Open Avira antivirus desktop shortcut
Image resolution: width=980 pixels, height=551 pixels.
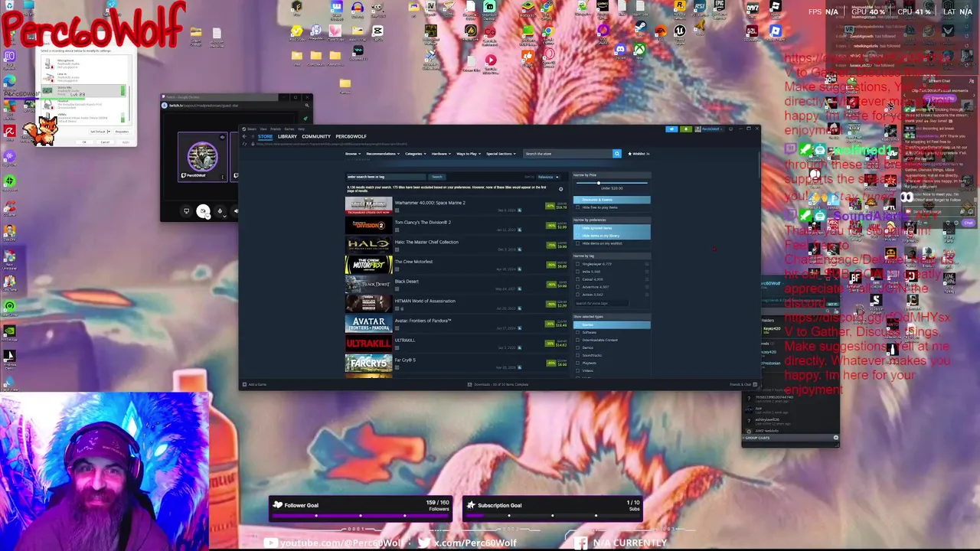(x=10, y=131)
